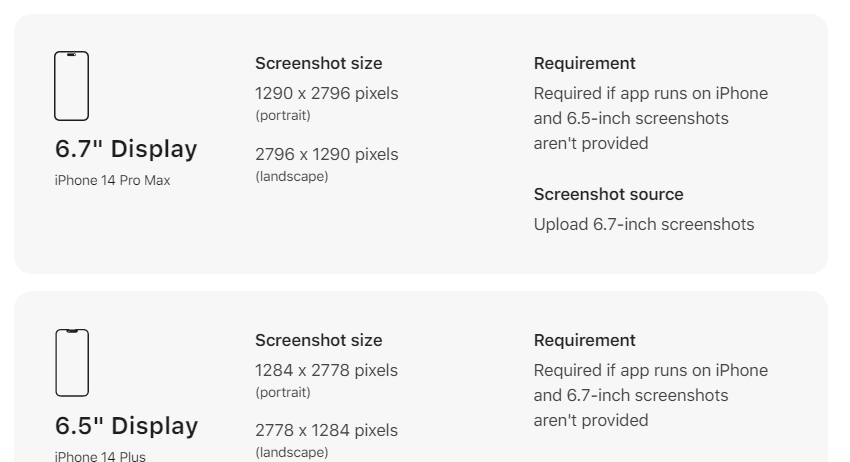This screenshot has width=850, height=462.
Task: Click the iPhone 14 Plus label
Action: point(100,456)
